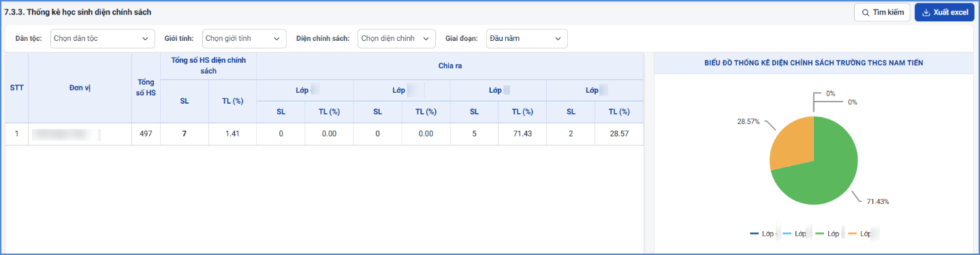
Task: Select the cell with value 71.43
Action: (x=522, y=134)
